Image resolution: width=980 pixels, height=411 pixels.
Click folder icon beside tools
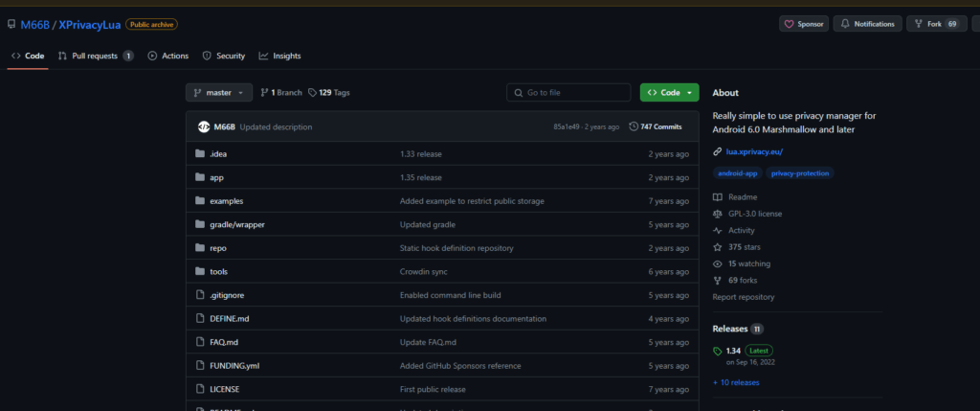click(200, 271)
